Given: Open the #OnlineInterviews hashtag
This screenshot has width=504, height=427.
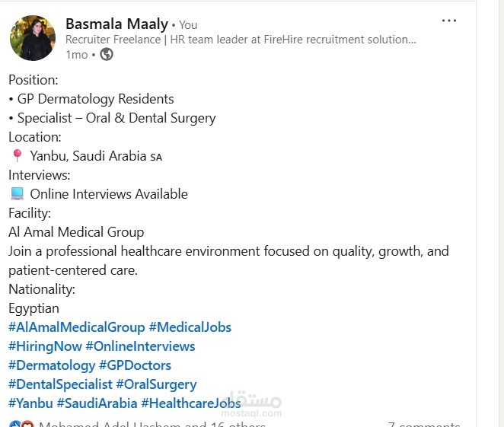Looking at the screenshot, I should [140, 346].
